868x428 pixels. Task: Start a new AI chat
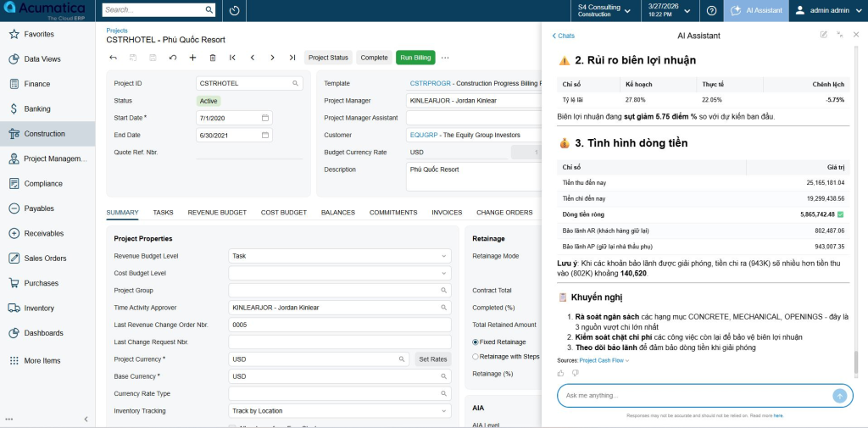tap(824, 35)
